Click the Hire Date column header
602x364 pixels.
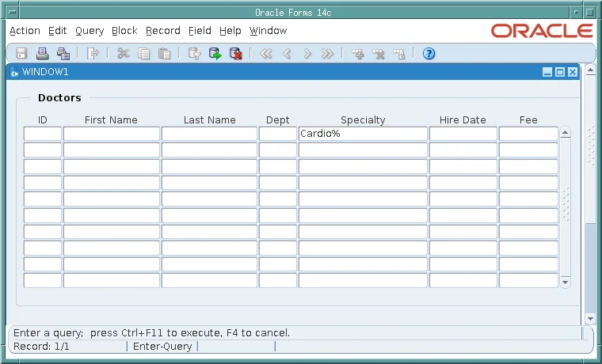click(463, 120)
